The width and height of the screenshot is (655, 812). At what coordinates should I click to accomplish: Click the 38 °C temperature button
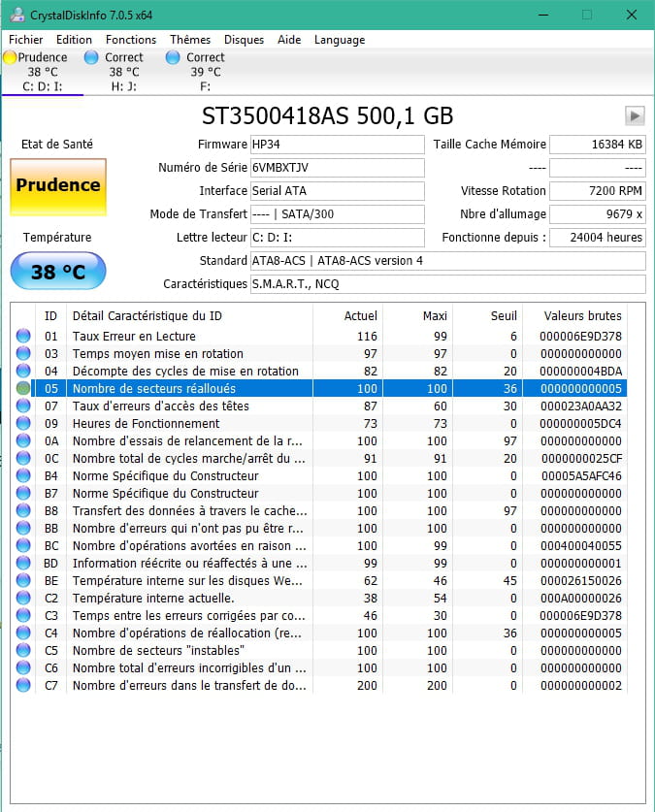(58, 271)
